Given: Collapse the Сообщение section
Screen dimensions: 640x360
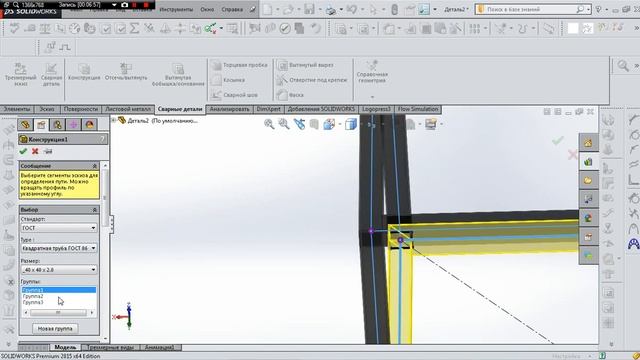Looking at the screenshot, I should click(x=95, y=166).
